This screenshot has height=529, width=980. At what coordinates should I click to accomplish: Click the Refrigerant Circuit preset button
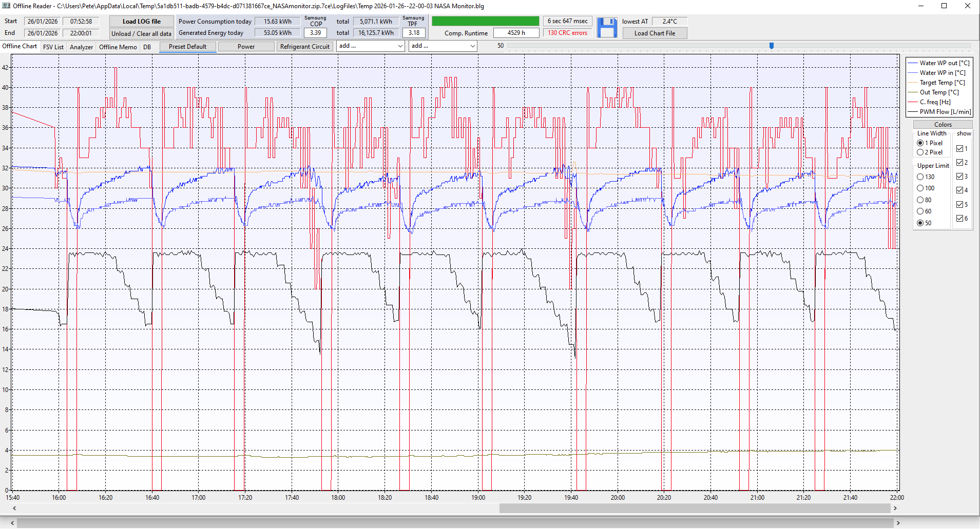305,47
